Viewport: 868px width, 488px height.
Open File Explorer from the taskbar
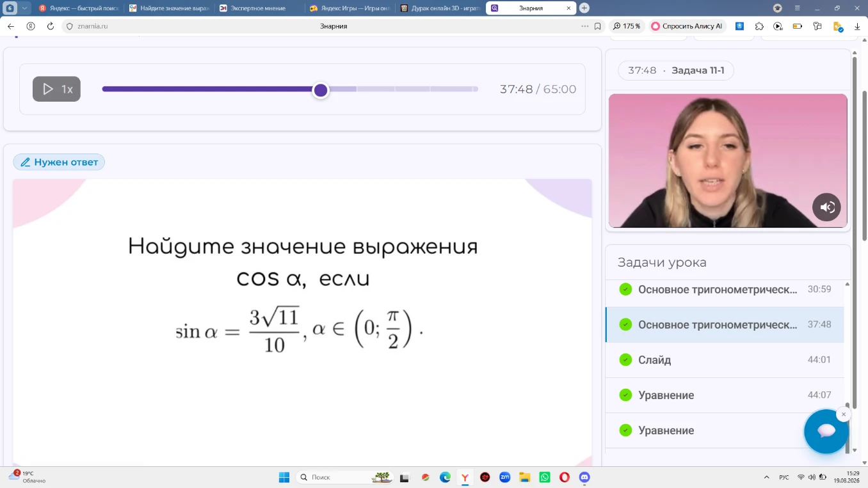(525, 477)
